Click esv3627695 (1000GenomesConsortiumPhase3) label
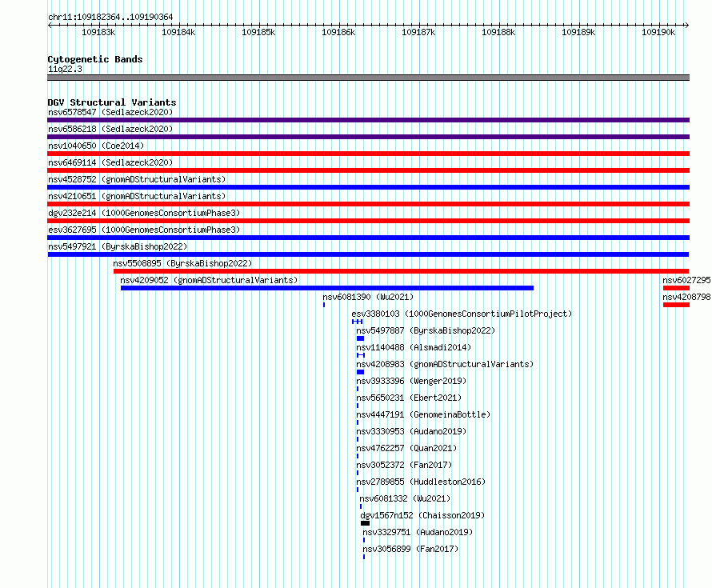 click(x=144, y=230)
